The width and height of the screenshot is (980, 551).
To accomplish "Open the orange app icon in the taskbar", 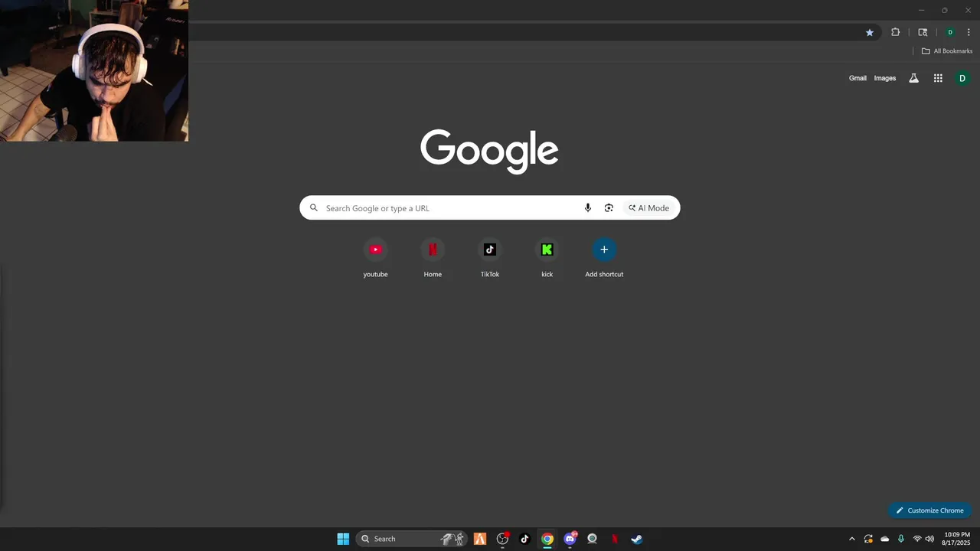I will coord(480,539).
